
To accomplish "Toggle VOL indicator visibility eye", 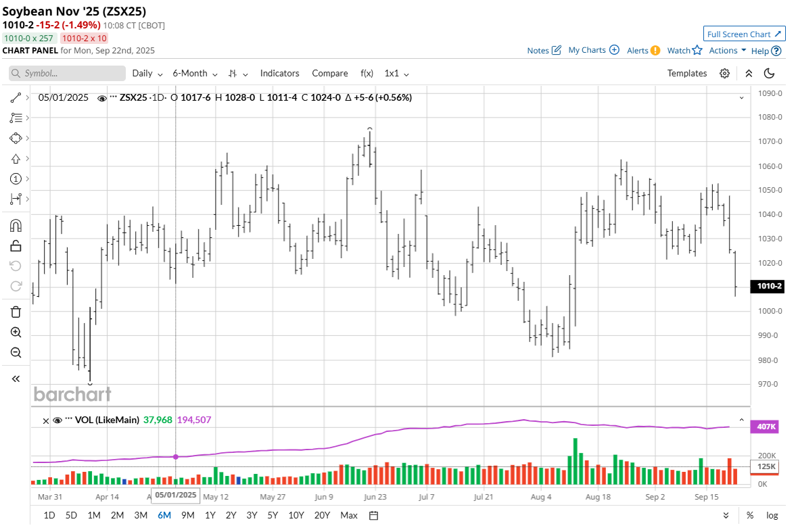I will tap(57, 420).
